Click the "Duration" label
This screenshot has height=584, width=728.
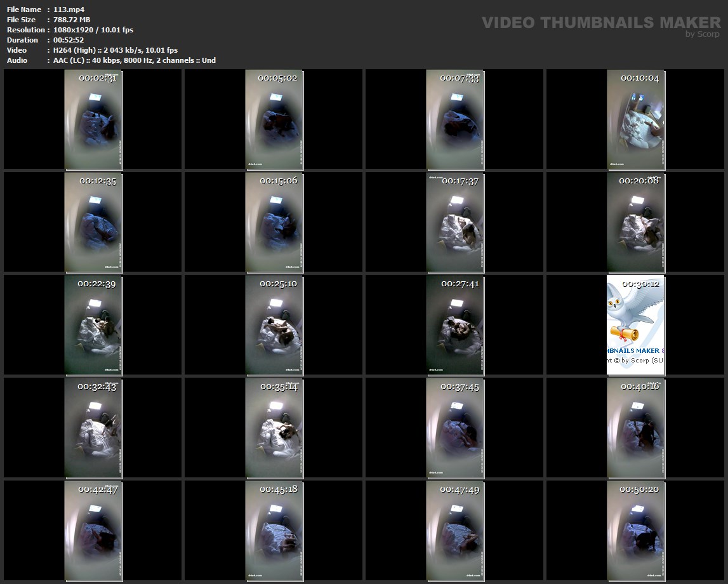(22, 40)
